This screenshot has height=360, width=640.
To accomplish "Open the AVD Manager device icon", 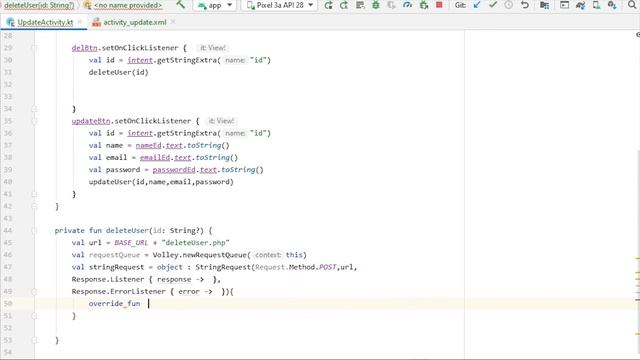I will click(596, 5).
